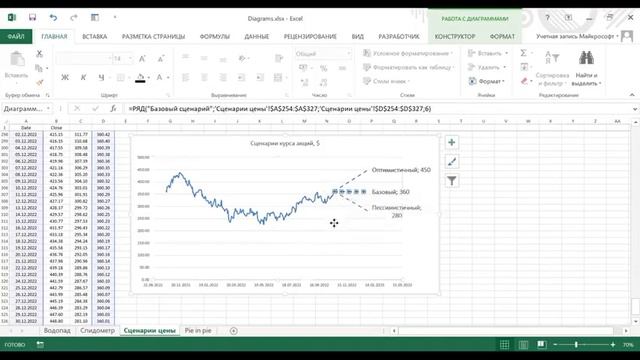Switch to Page Break Preview in status bar
640x360 pixels.
(542, 345)
